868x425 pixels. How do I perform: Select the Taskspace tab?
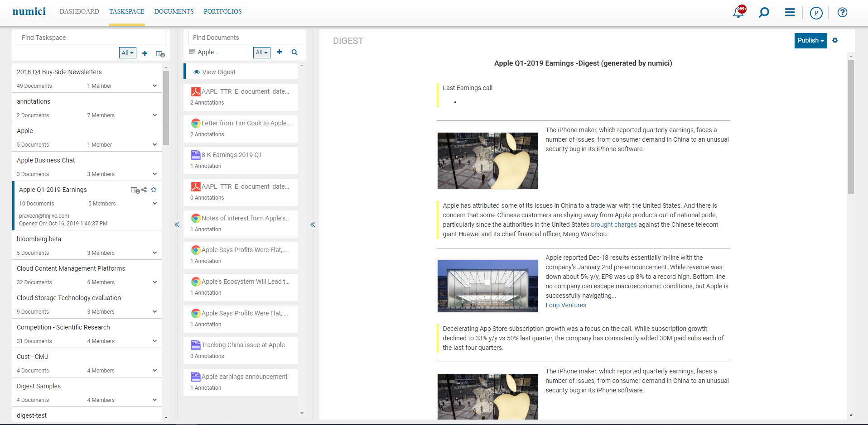126,11
